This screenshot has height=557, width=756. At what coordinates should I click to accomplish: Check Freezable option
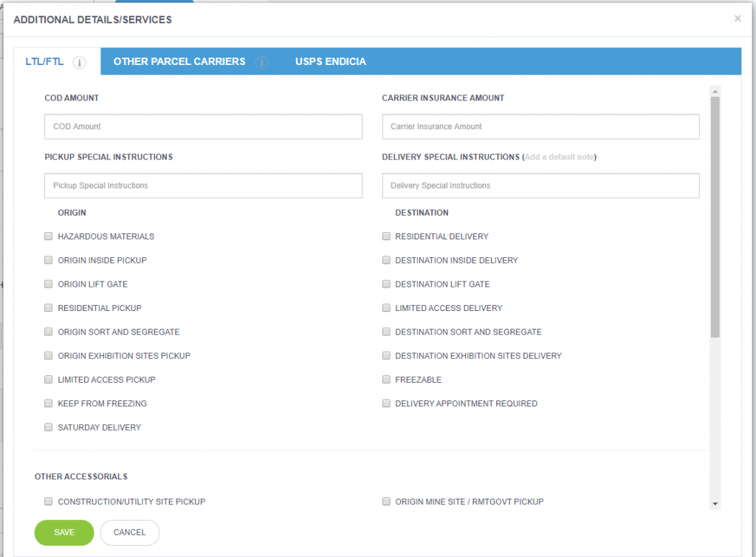[386, 379]
